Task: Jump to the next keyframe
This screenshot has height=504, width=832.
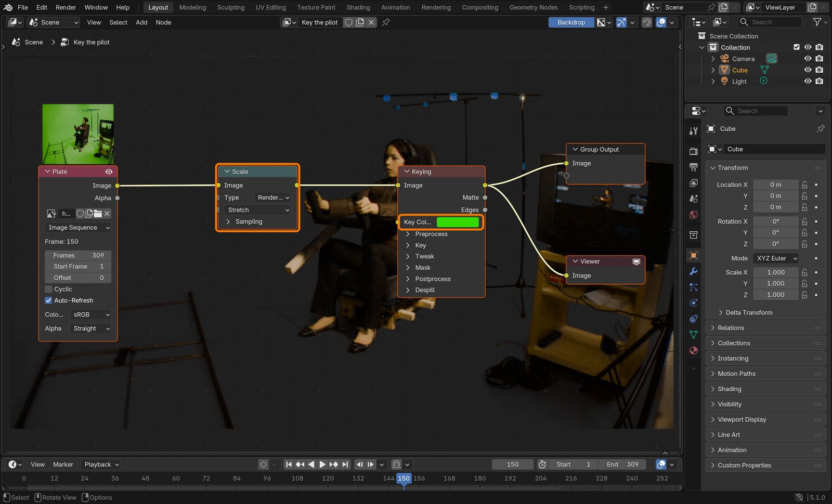Action: pyautogui.click(x=334, y=465)
